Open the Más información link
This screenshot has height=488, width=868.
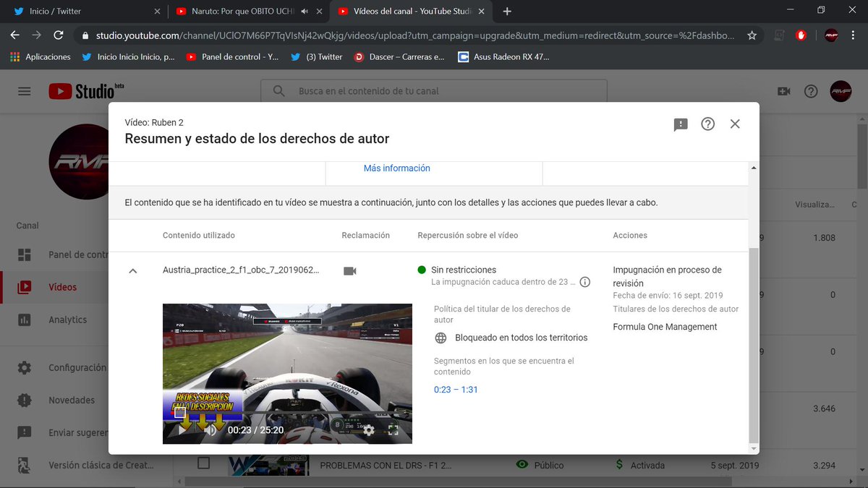click(x=396, y=168)
